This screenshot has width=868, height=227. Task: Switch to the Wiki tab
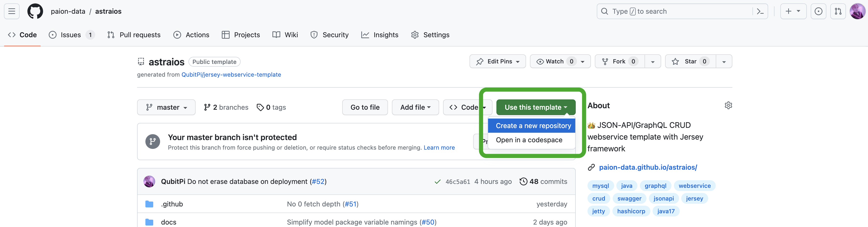(285, 35)
